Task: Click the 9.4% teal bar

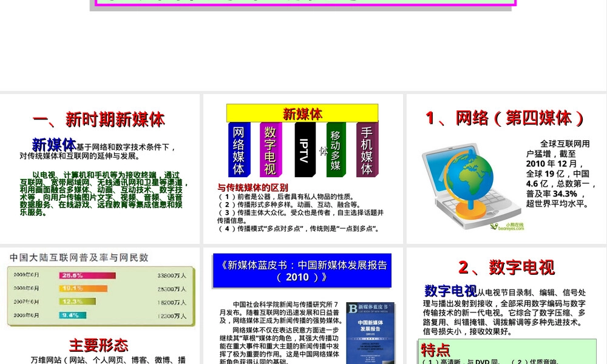Action: [x=72, y=315]
